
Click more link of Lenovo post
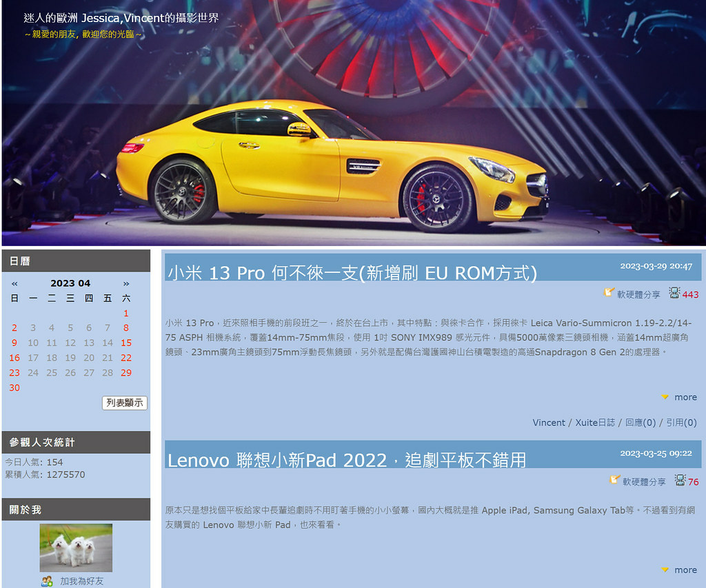pos(685,570)
